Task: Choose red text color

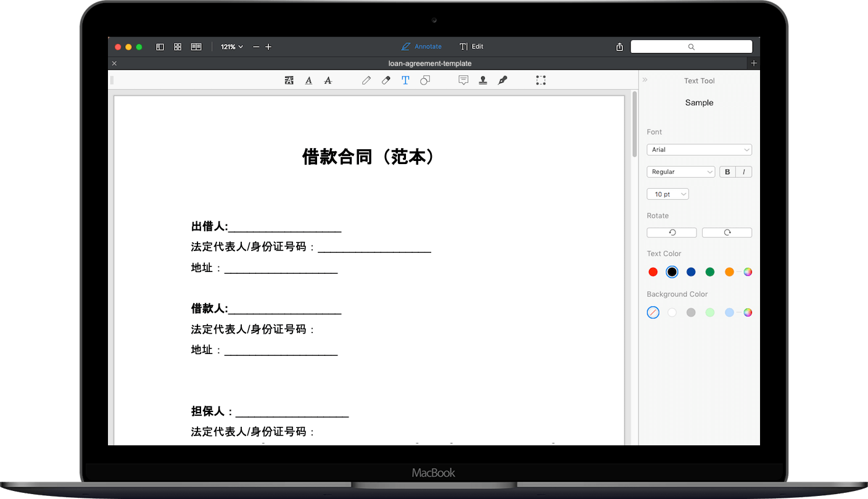Action: coord(653,272)
